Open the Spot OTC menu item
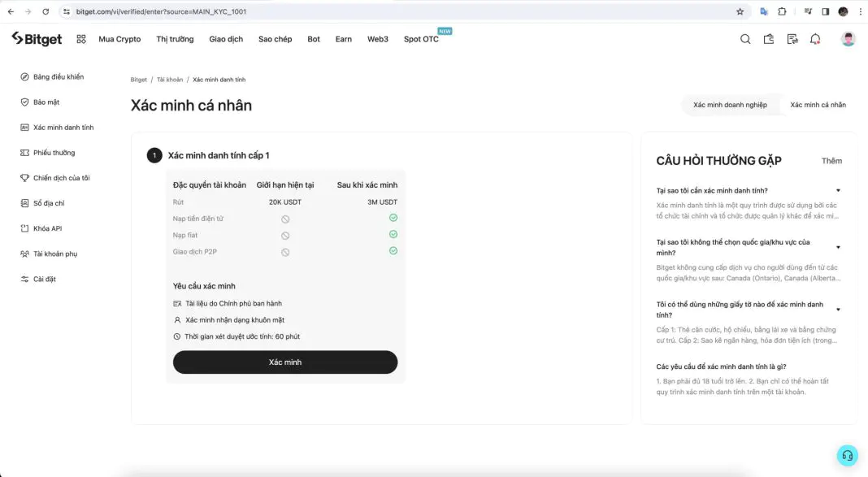868x477 pixels. pos(421,39)
